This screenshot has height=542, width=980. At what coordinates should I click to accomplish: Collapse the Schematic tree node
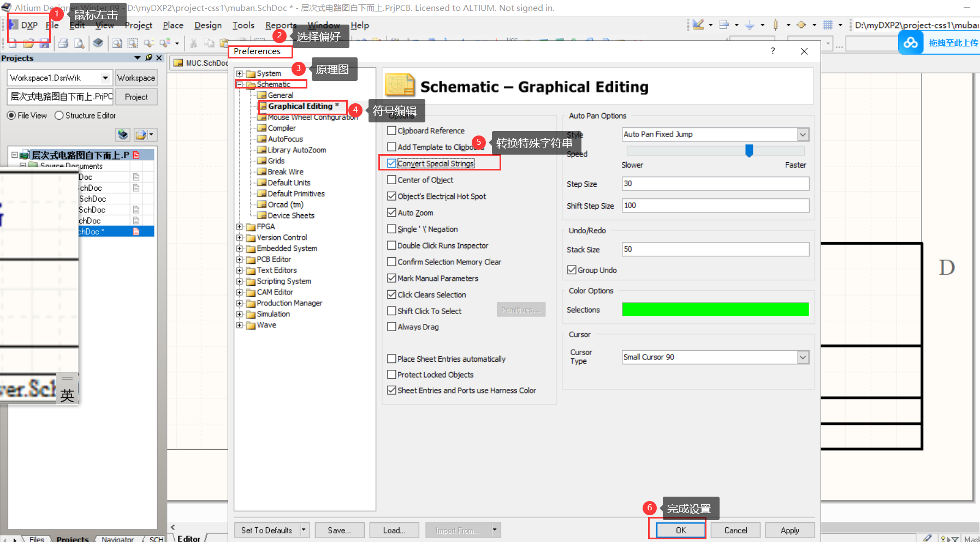239,84
